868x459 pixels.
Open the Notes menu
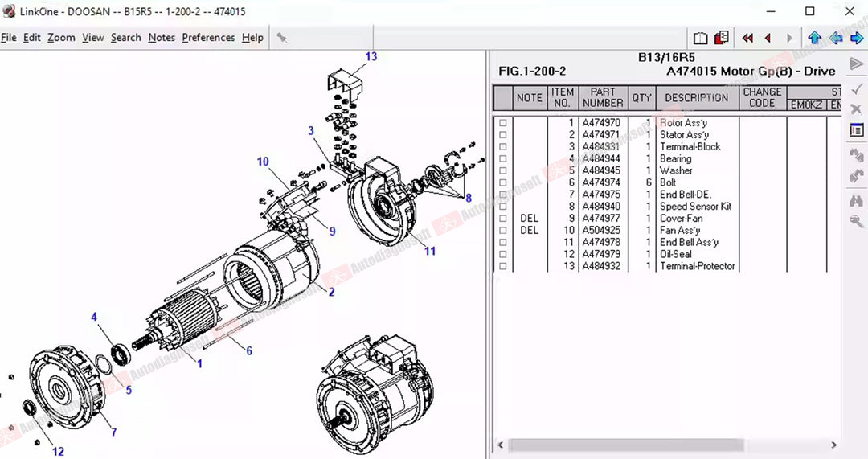click(x=161, y=38)
